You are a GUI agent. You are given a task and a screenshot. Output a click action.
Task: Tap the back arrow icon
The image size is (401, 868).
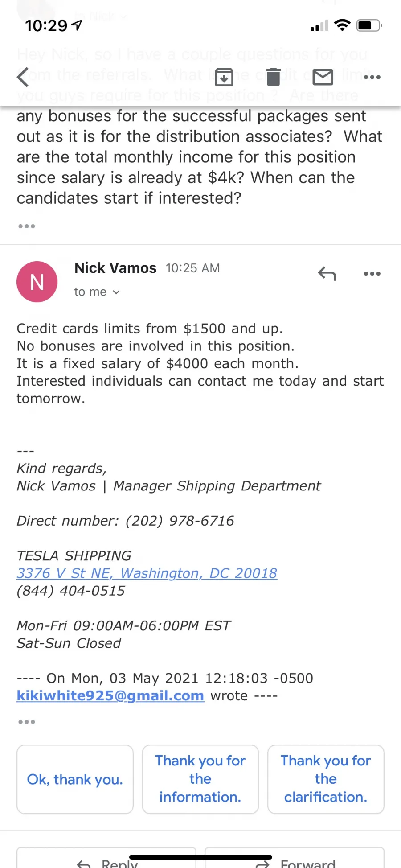point(23,77)
